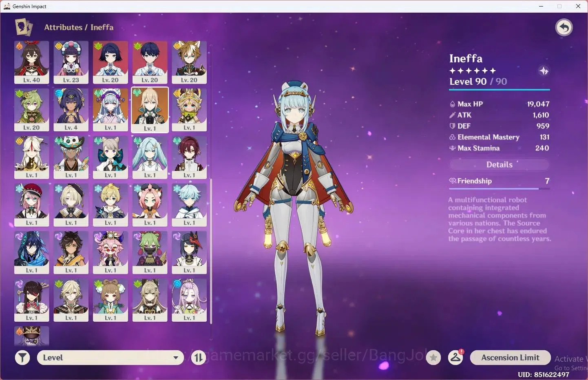Click the Elemental Mastery 131 stat row
588x380 pixels.
(x=499, y=137)
